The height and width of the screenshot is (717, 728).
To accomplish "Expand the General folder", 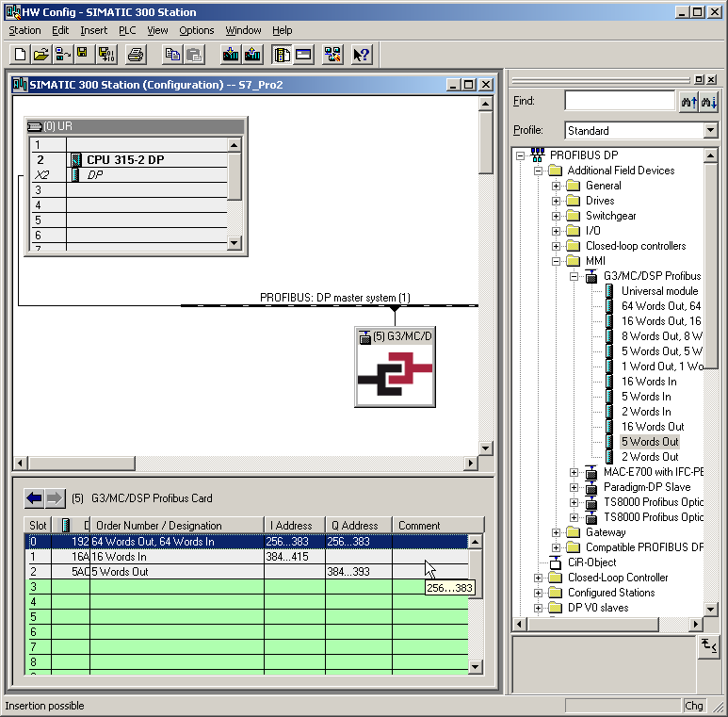I will (556, 187).
